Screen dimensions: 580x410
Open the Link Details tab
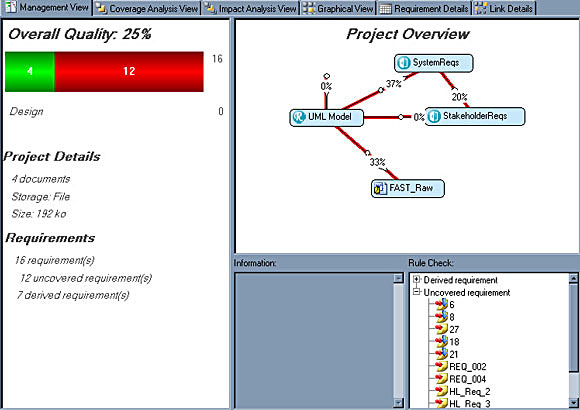504,9
